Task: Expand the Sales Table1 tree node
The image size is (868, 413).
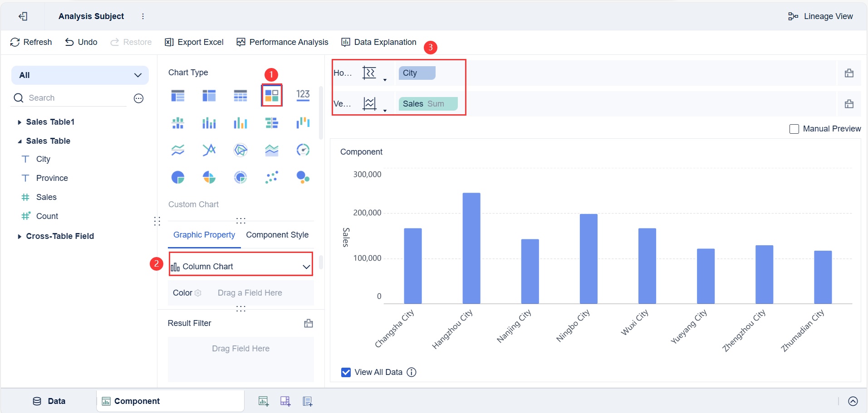Action: pos(20,122)
